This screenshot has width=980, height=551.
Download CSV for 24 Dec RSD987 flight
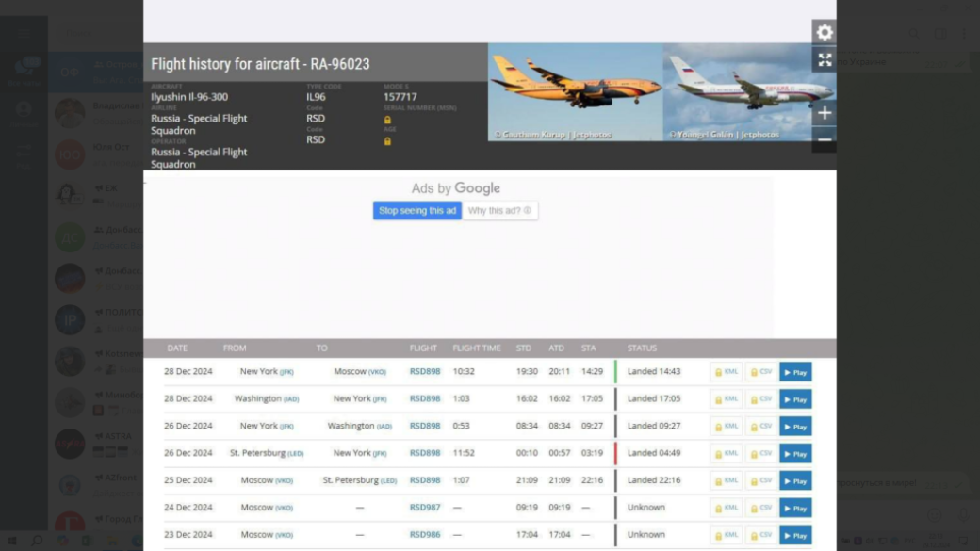click(x=761, y=508)
